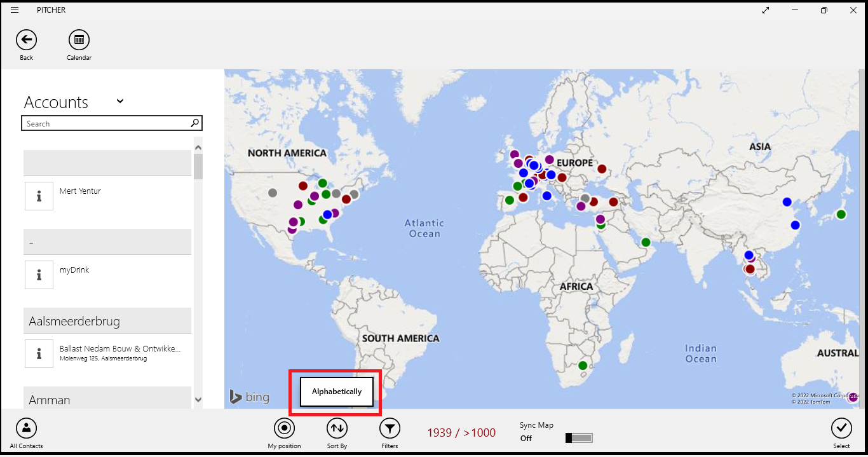Screen dimensions: 868x457
Task: Click the info icon beside myDrink
Action: pos(39,275)
